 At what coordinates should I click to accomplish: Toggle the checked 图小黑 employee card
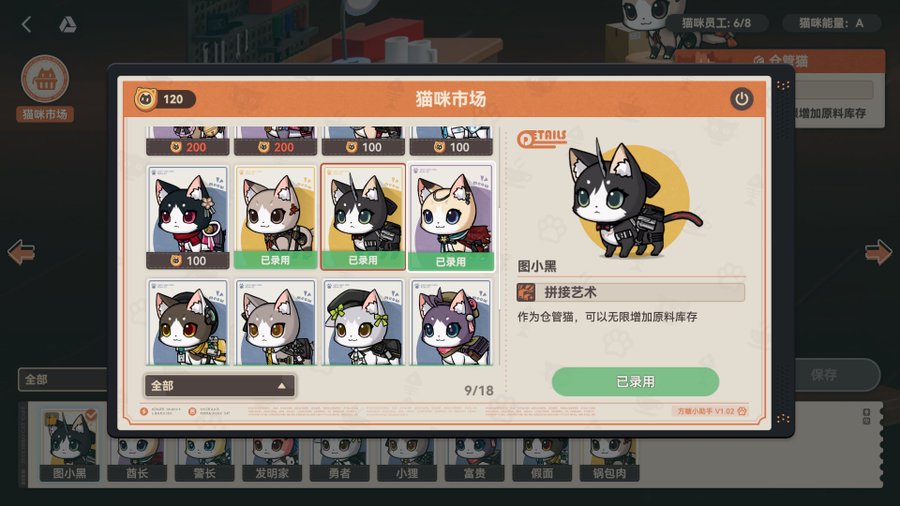pyautogui.click(x=69, y=445)
